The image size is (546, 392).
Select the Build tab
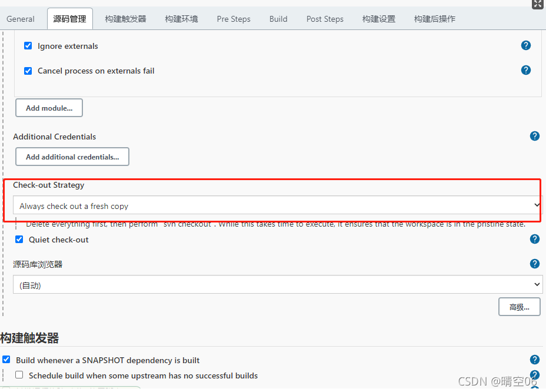click(278, 19)
